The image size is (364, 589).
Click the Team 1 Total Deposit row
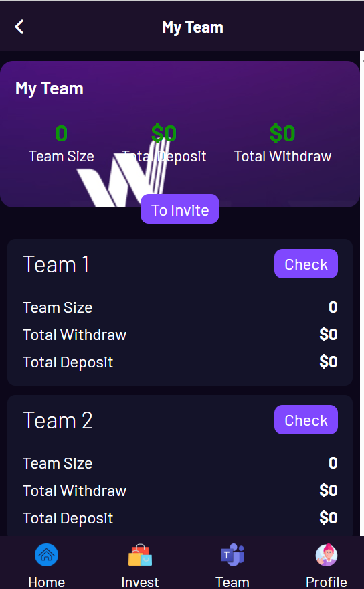point(180,362)
